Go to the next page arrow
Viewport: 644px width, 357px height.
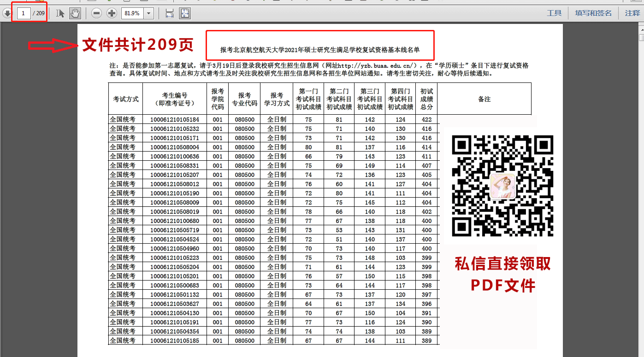click(7, 13)
